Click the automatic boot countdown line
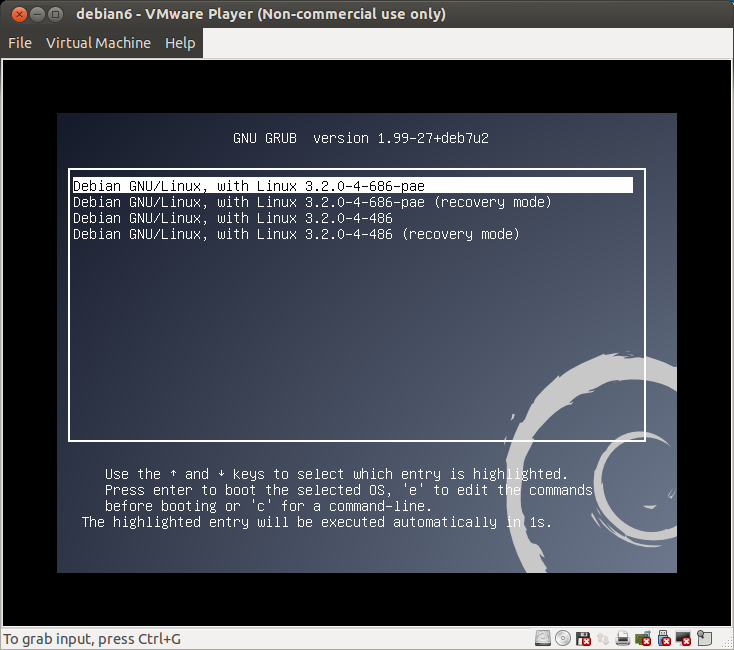Screen dimensions: 734x650 317,522
